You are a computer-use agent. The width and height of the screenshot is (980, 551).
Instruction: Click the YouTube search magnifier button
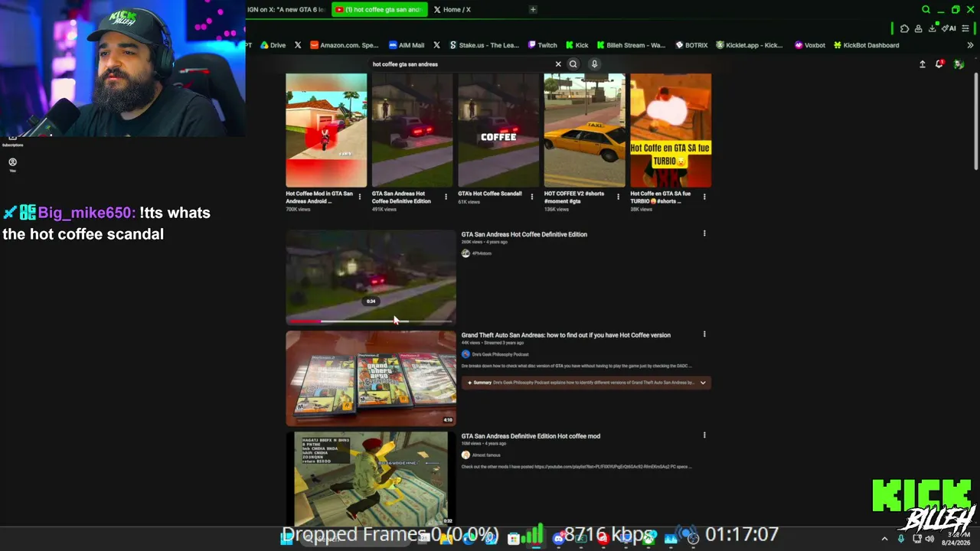pos(573,64)
